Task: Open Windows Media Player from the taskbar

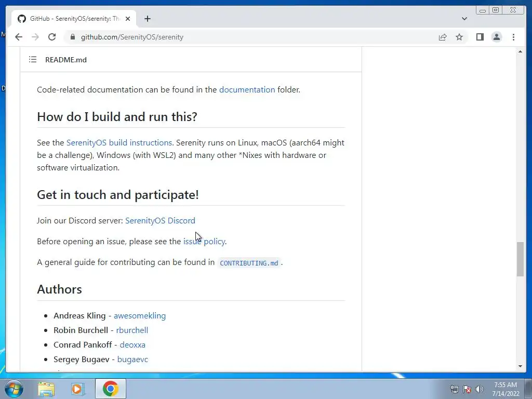Action: (x=77, y=389)
